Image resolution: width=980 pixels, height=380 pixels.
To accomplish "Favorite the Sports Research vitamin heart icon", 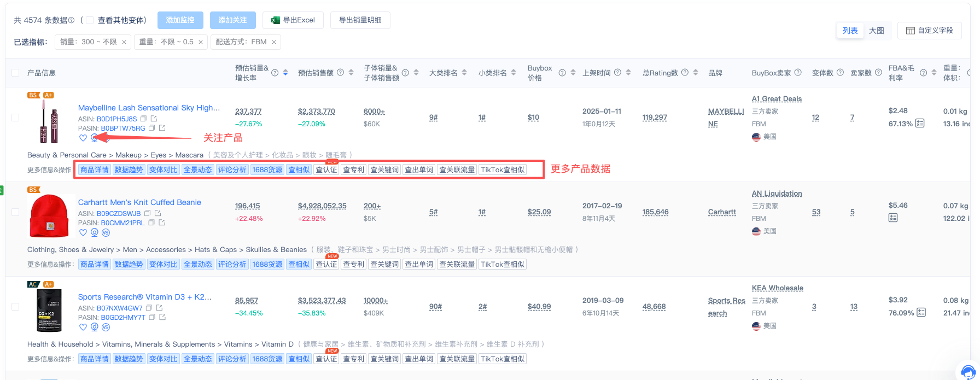I will 83,327.
